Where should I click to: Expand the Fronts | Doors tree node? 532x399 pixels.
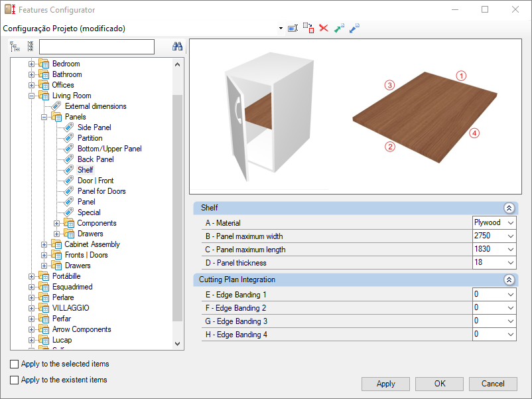point(44,255)
